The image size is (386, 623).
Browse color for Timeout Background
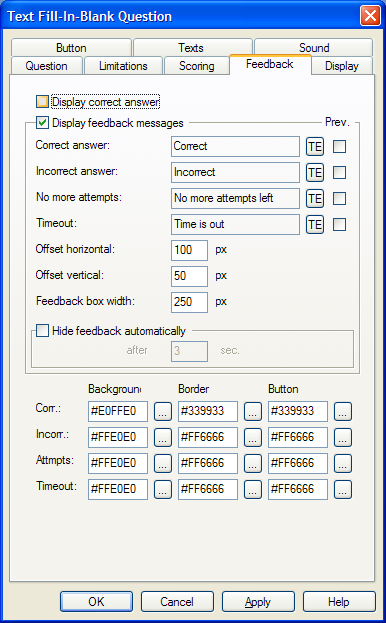tap(162, 489)
